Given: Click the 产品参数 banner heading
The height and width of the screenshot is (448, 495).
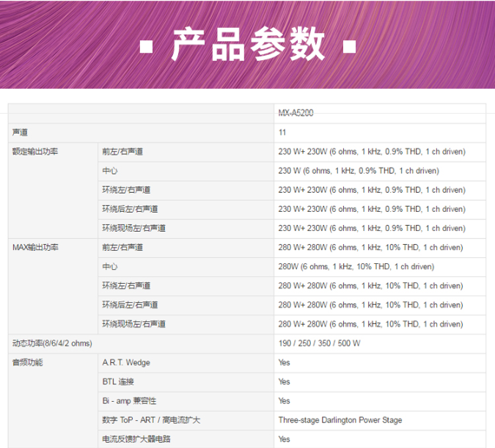Looking at the screenshot, I should click(248, 43).
